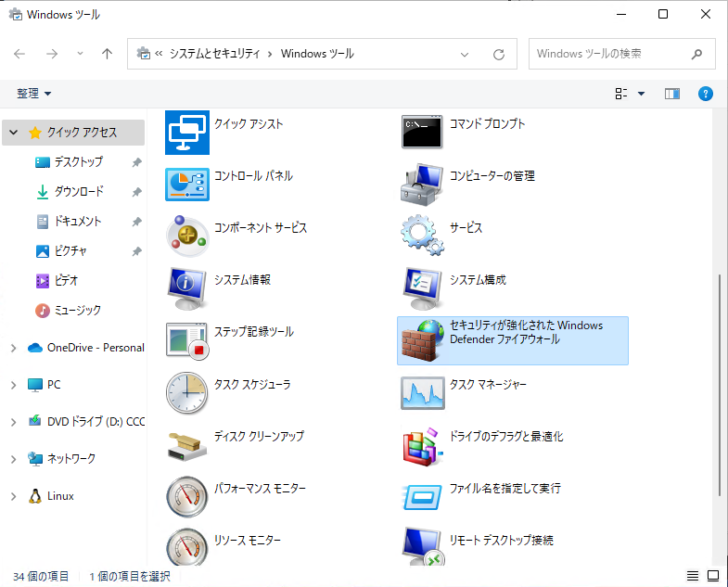Click the ディスク クリーンアップ label text
Viewport: 728px width, 587px height.
tap(259, 436)
